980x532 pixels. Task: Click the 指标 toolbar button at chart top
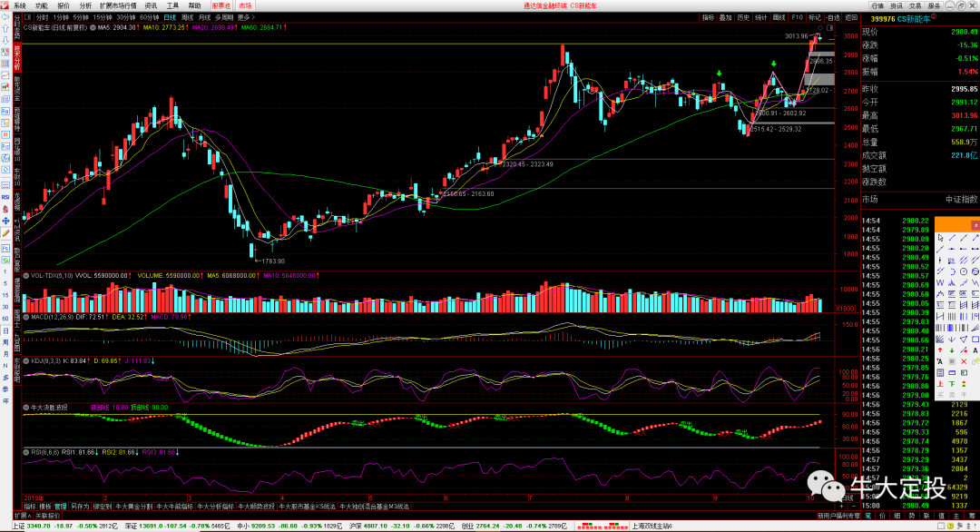tap(708, 17)
